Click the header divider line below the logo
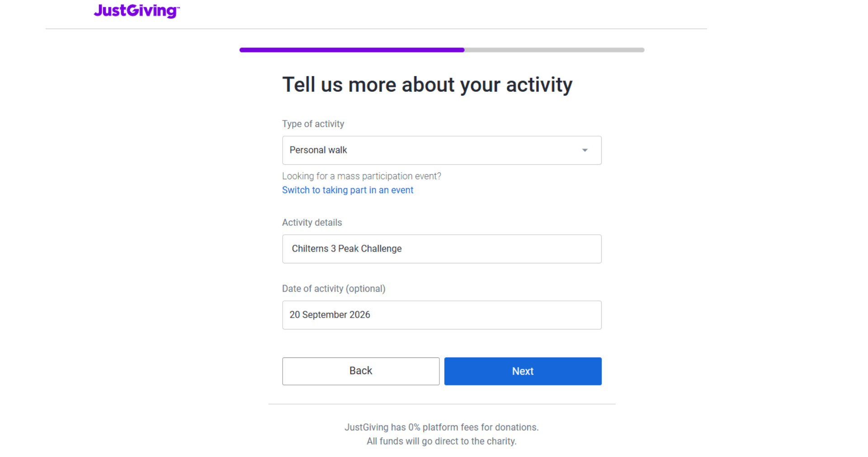This screenshot has width=868, height=457. click(376, 29)
